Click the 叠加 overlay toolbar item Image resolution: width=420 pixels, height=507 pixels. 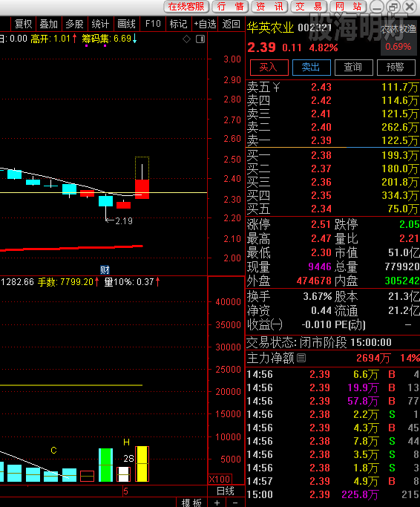pyautogui.click(x=48, y=24)
